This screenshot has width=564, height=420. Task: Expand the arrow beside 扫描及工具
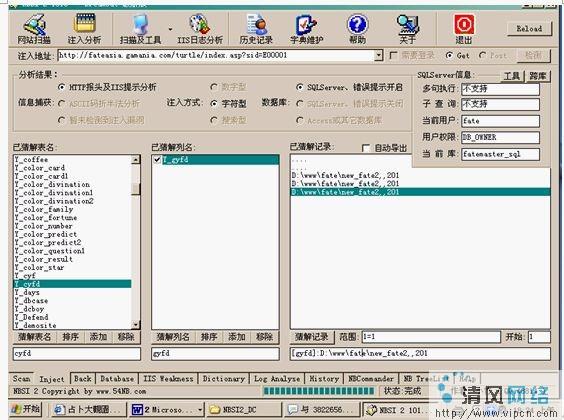point(170,29)
